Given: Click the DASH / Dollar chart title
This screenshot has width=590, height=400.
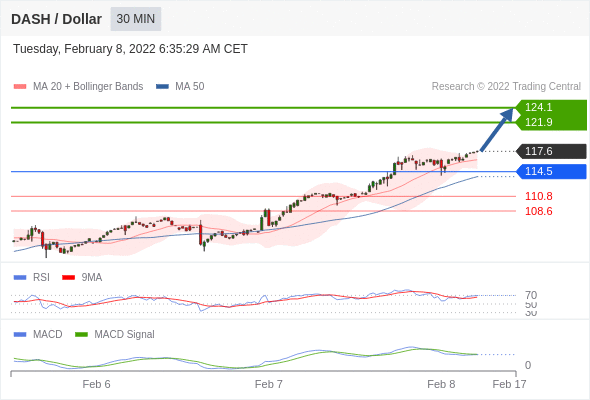Looking at the screenshot, I should (x=56, y=19).
